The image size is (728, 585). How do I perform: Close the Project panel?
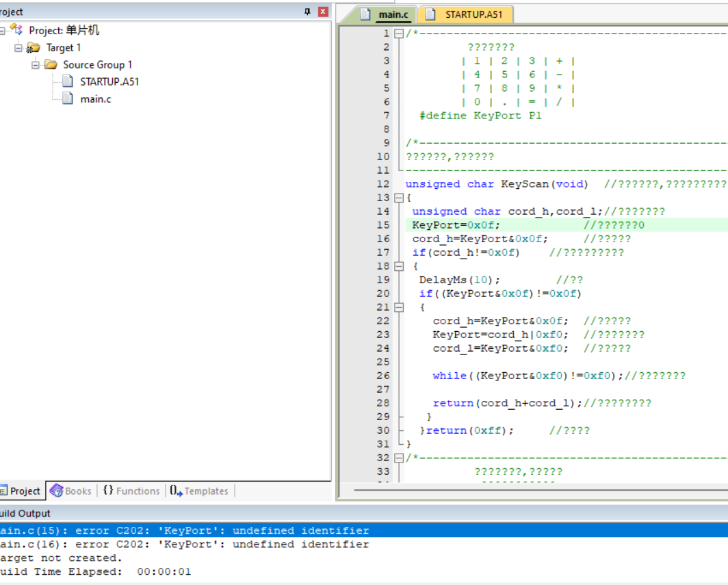click(323, 12)
